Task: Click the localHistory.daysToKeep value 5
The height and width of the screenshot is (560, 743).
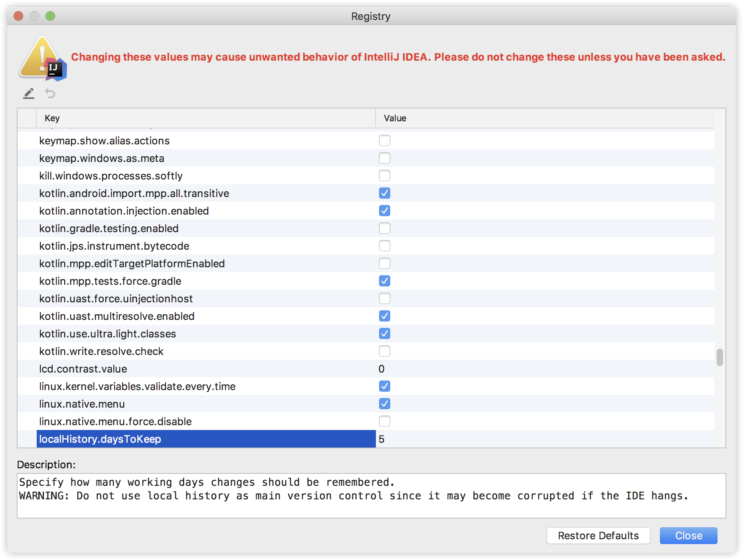Action: 382,439
